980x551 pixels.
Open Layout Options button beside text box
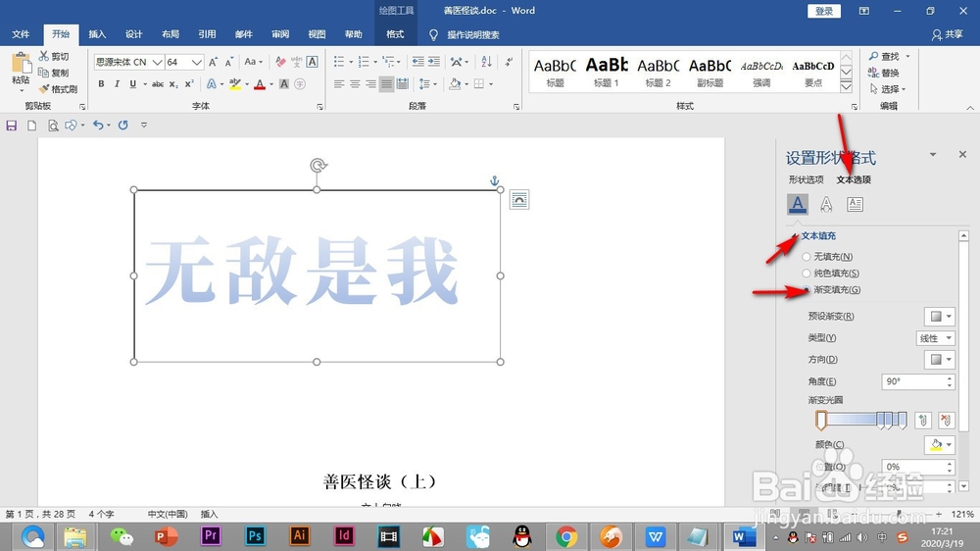pyautogui.click(x=518, y=199)
